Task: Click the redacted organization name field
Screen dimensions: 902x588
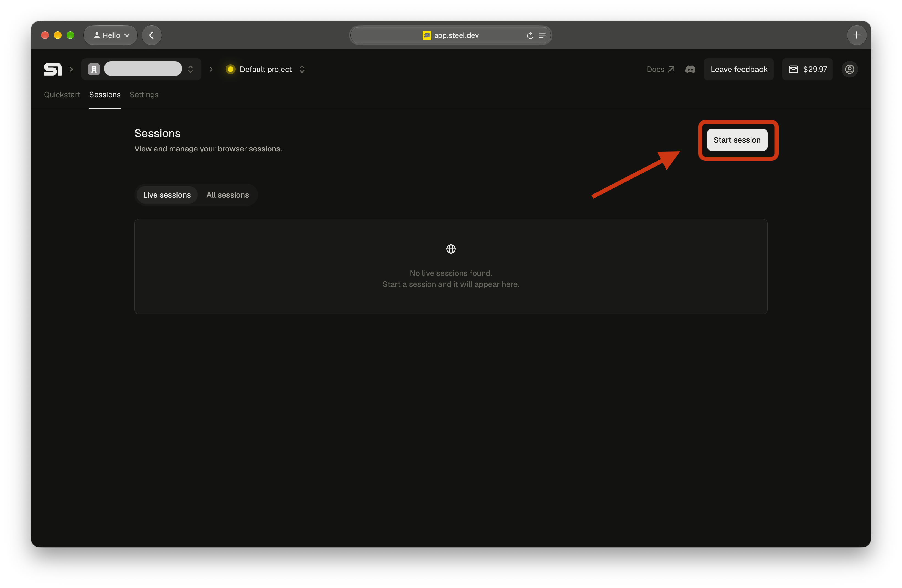Action: (143, 69)
